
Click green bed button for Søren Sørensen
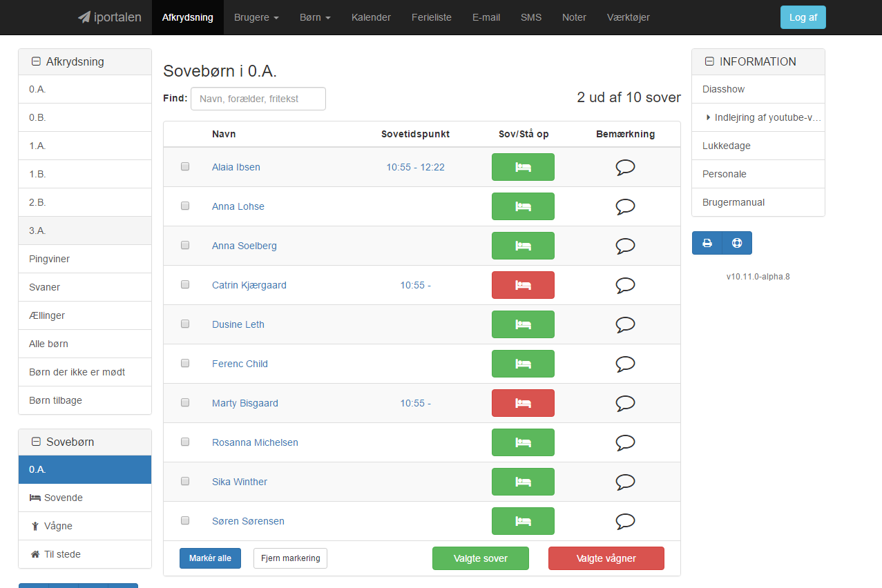tap(523, 521)
